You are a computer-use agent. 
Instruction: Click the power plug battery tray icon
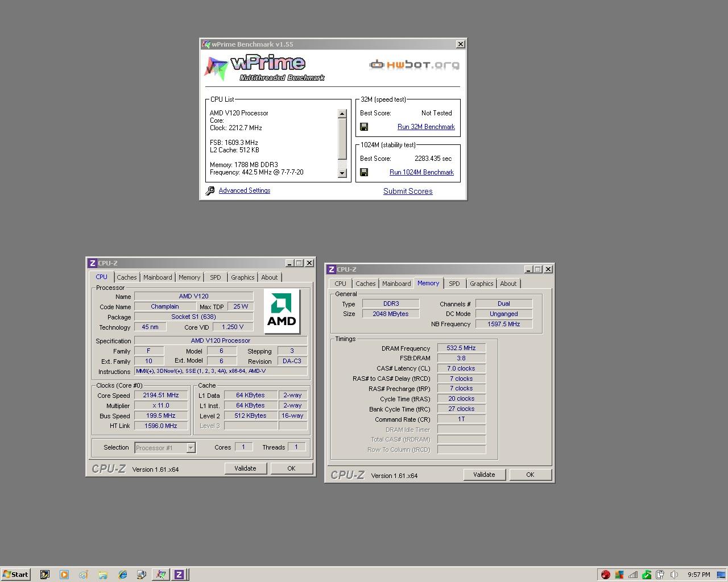pyautogui.click(x=660, y=575)
